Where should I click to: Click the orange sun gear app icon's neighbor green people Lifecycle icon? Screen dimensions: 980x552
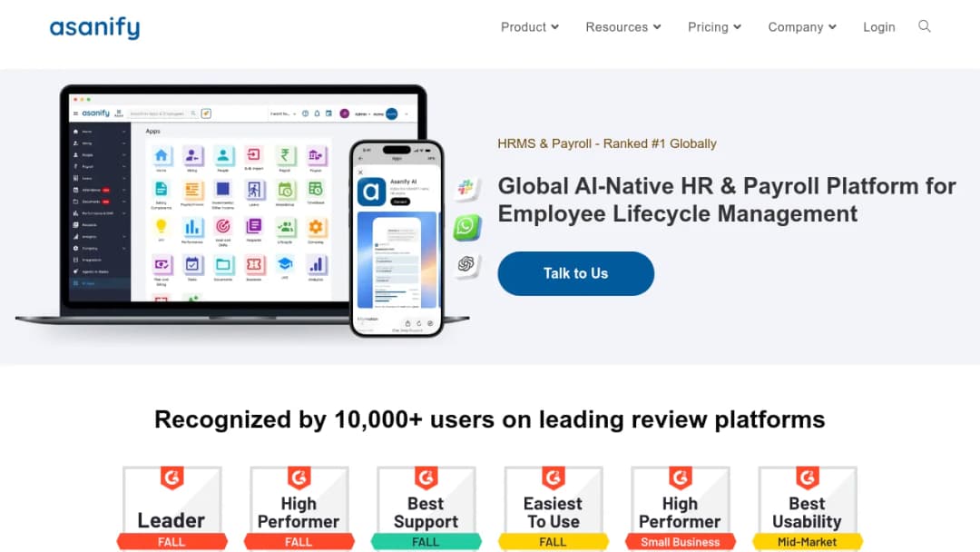coord(285,227)
